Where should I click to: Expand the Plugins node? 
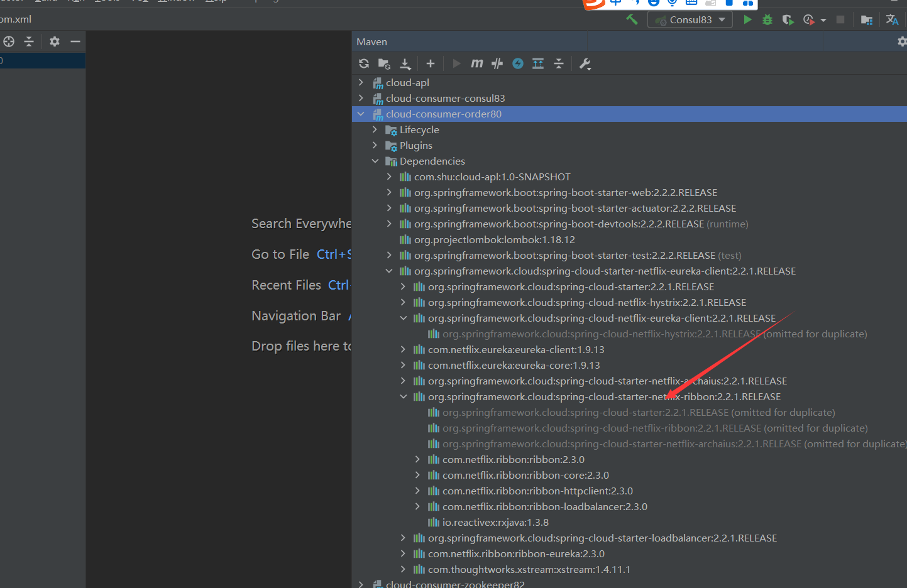(375, 145)
